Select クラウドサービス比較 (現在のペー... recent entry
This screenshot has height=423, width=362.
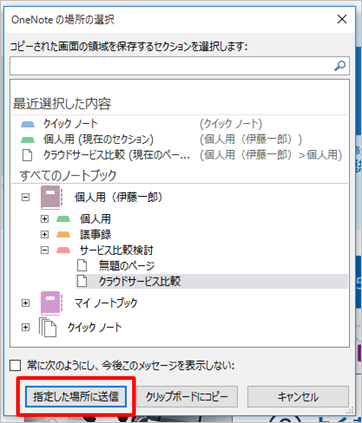pos(117,155)
